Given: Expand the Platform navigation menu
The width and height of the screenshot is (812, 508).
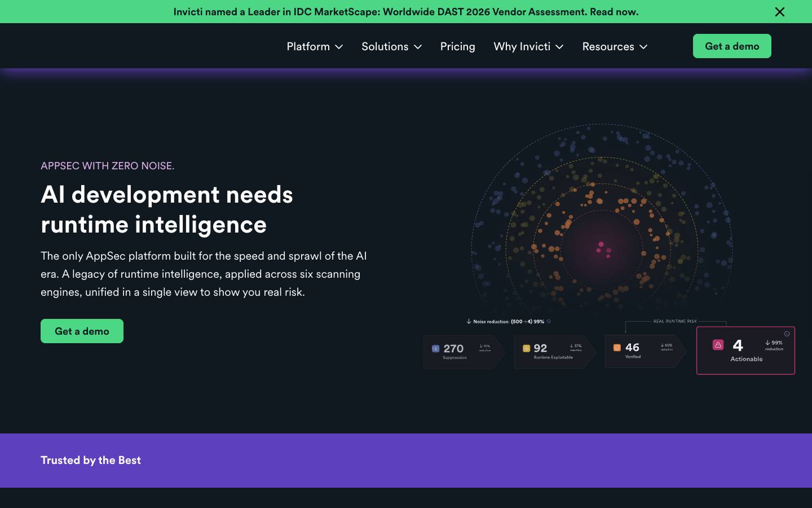Looking at the screenshot, I should point(315,46).
